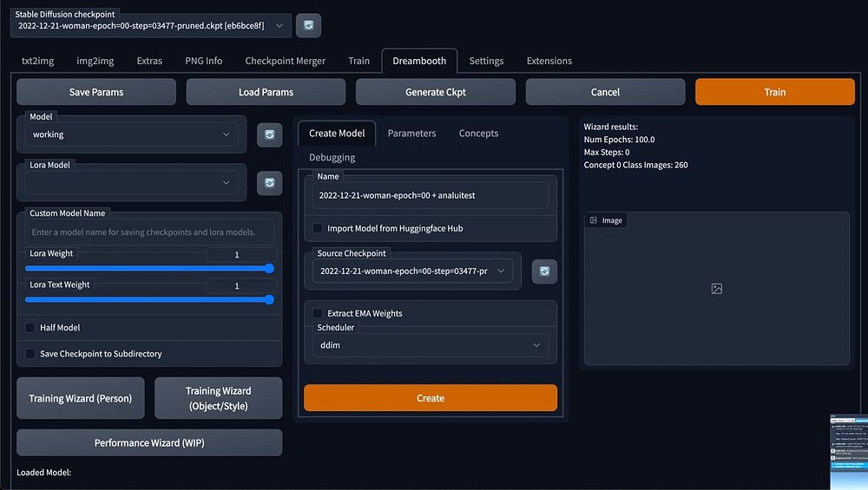The width and height of the screenshot is (868, 490).
Task: Enable Extract EMA Weights checkbox
Action: click(318, 313)
